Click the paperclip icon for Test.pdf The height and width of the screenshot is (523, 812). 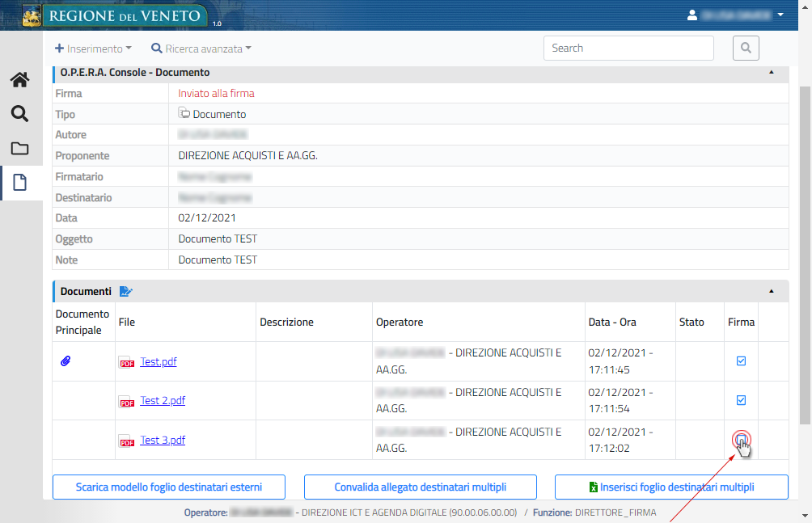click(x=66, y=361)
